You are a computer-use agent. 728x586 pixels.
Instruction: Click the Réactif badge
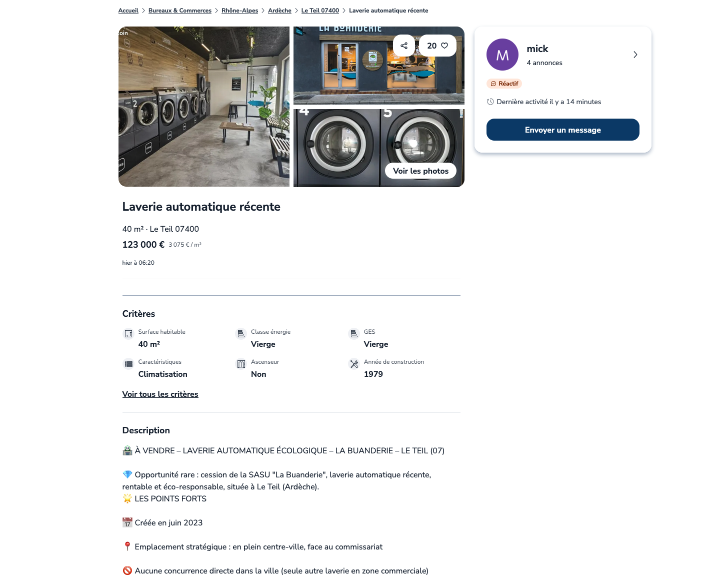(504, 84)
